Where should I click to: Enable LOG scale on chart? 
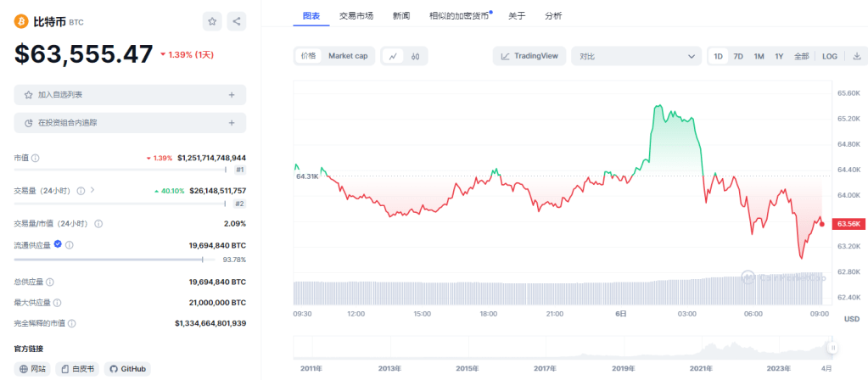pos(829,56)
